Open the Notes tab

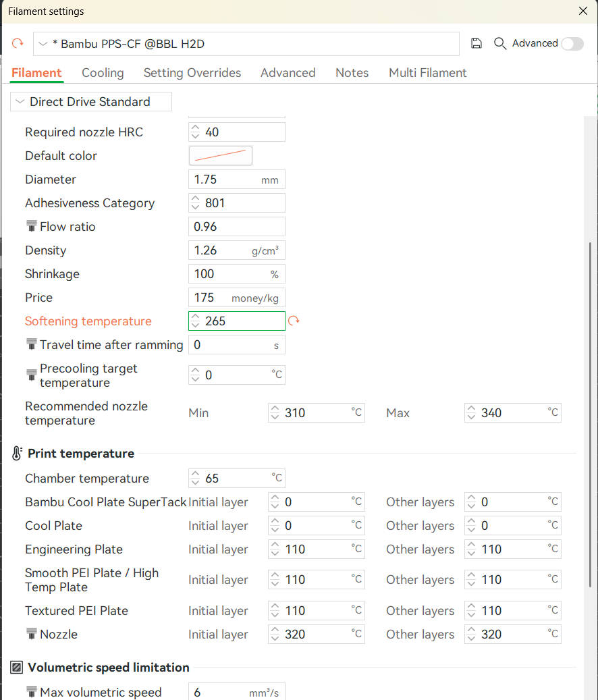pyautogui.click(x=352, y=73)
